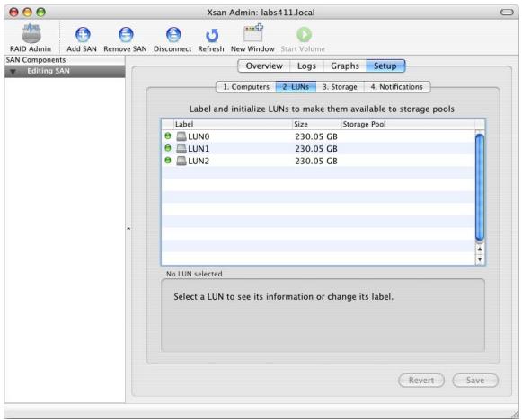
Task: Click the window resize grip corner
Action: pos(515,415)
